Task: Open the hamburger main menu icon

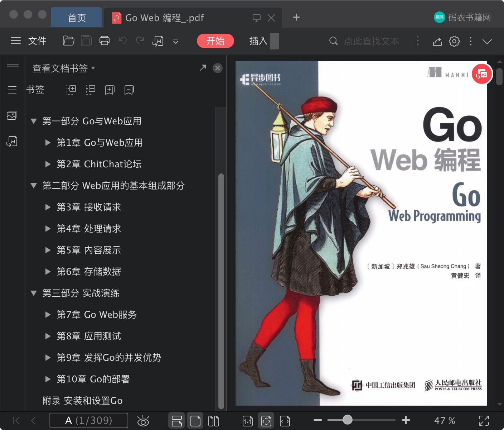Action: 16,41
